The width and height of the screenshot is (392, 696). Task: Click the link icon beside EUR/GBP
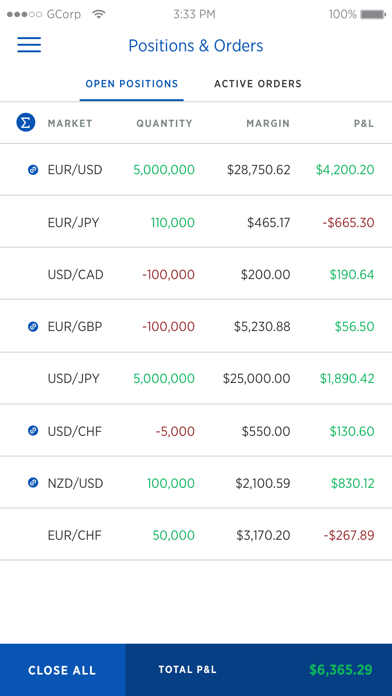33,327
